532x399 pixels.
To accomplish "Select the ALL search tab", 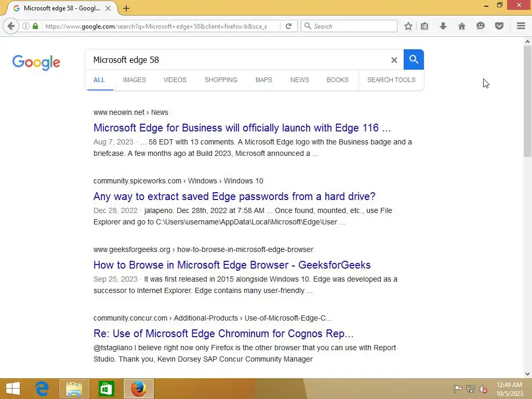I will tap(99, 80).
